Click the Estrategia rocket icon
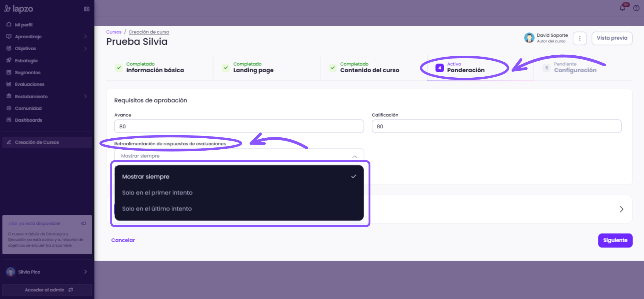The image size is (644, 299). (9, 60)
